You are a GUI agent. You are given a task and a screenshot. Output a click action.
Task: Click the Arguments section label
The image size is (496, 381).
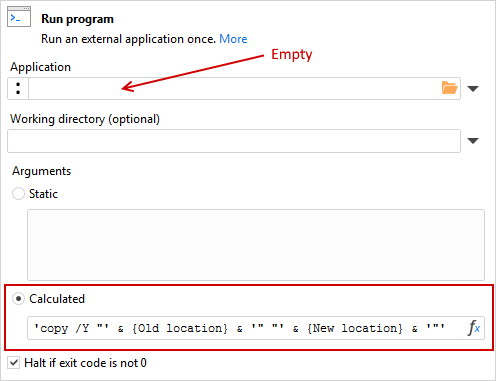(42, 171)
